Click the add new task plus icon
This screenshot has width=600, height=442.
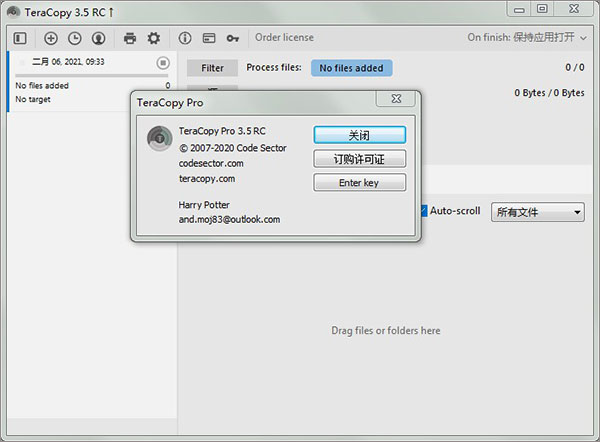[x=51, y=38]
